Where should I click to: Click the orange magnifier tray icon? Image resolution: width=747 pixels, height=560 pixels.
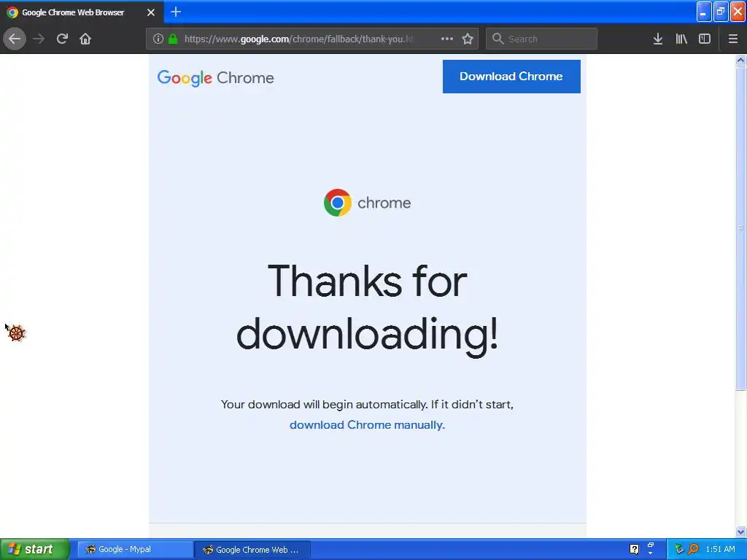[693, 549]
